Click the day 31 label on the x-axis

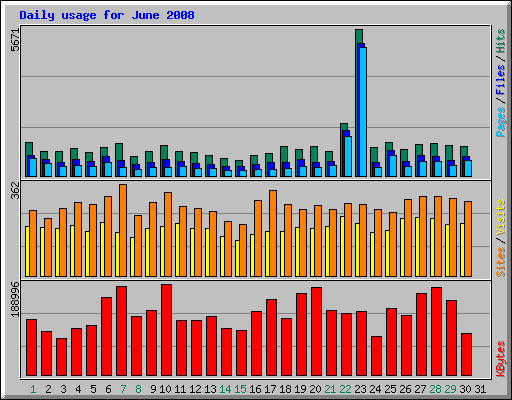tap(480, 389)
